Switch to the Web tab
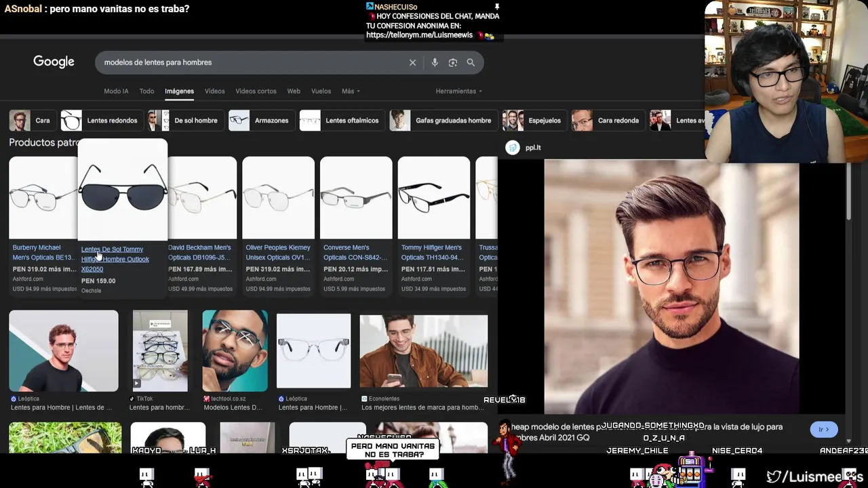The image size is (868, 488). (x=294, y=91)
